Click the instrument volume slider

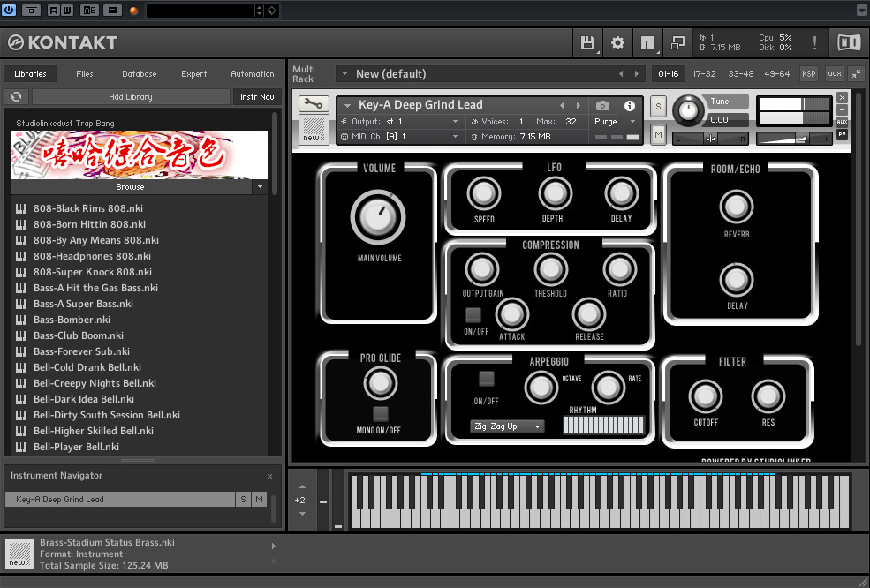pos(795,139)
